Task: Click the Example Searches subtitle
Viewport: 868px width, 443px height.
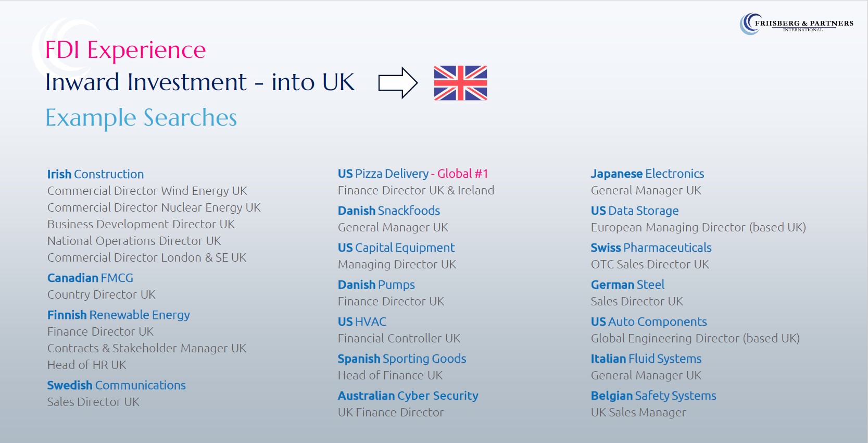Action: (x=141, y=118)
